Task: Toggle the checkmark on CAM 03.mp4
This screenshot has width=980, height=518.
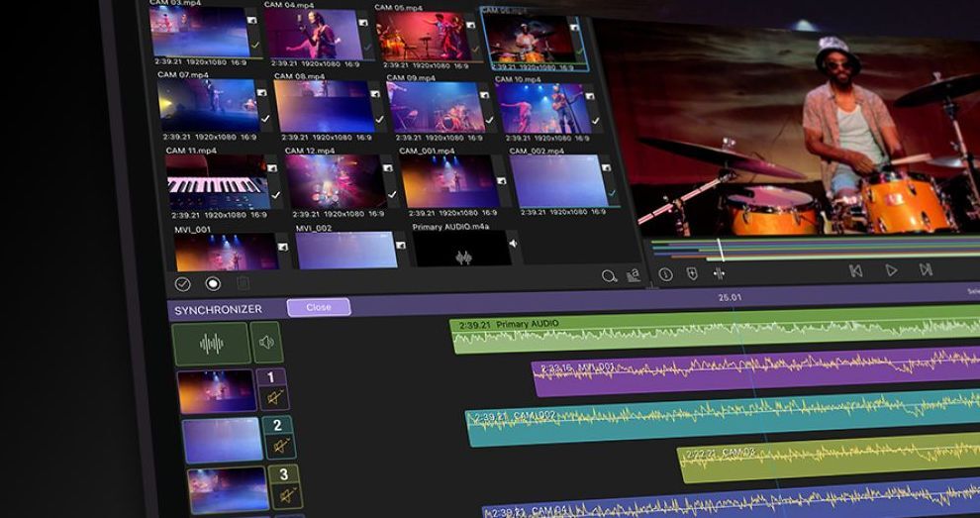Action: point(255,45)
